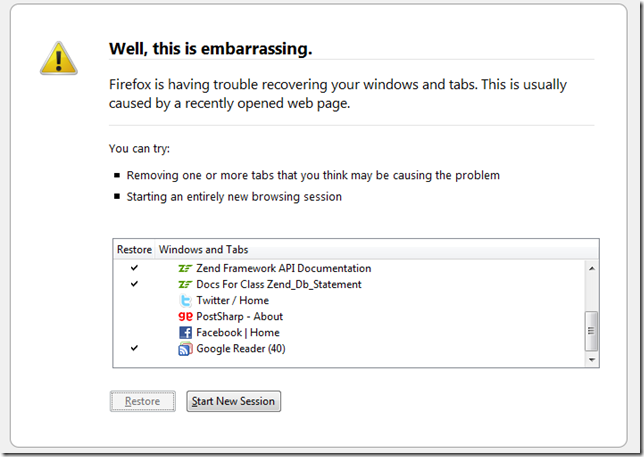Uncheck restore for Docs For Class Zend_Db_Statement

pos(134,284)
